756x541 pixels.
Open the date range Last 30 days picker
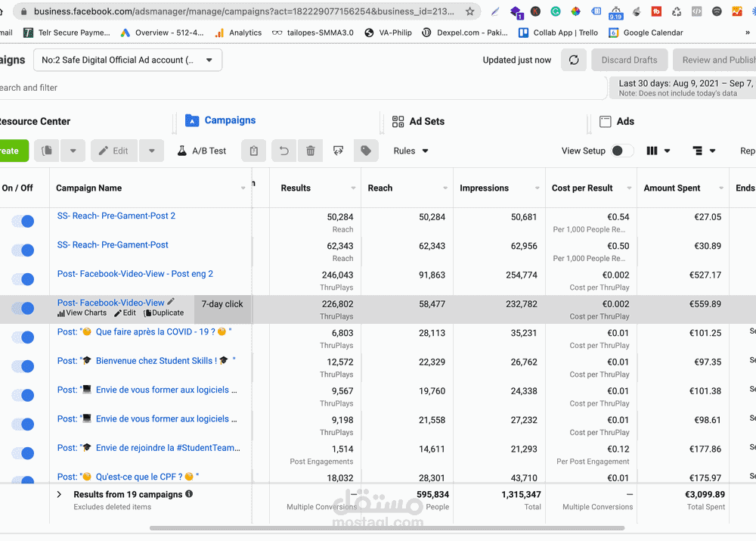[x=682, y=88]
